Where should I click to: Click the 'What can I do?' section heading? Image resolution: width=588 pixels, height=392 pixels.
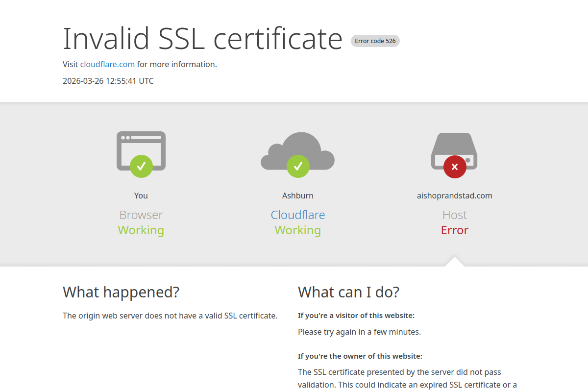click(x=348, y=292)
